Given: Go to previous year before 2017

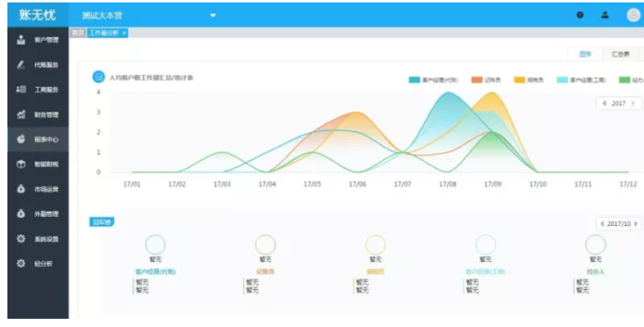Looking at the screenshot, I should (x=605, y=104).
